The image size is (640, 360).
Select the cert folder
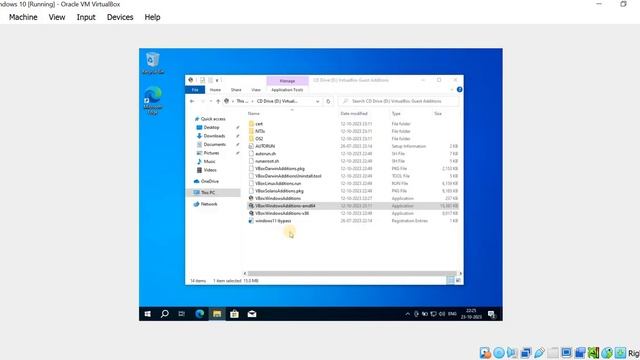point(259,124)
